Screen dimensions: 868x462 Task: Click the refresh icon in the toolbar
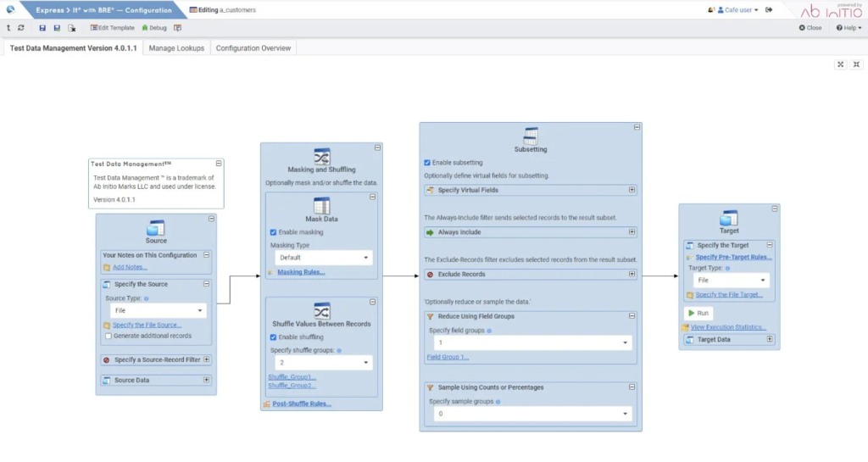pyautogui.click(x=21, y=28)
